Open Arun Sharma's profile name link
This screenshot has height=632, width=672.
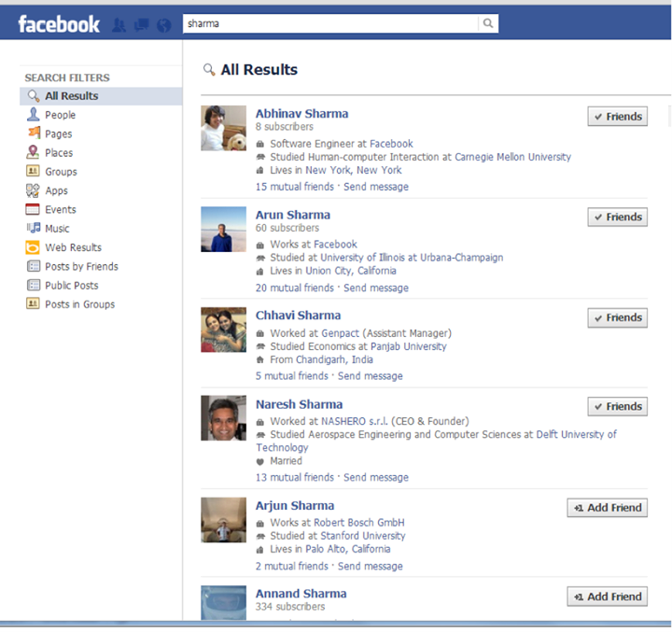click(x=293, y=215)
